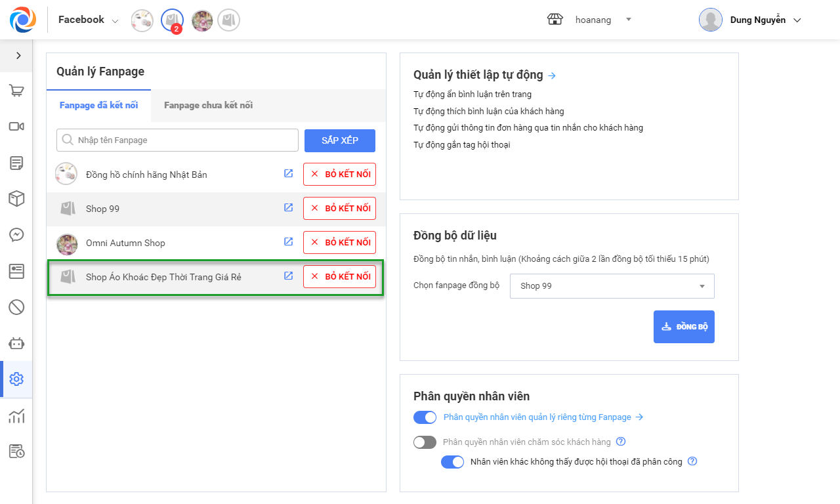Click help icon beside chăm sóc khách hàng

[621, 442]
